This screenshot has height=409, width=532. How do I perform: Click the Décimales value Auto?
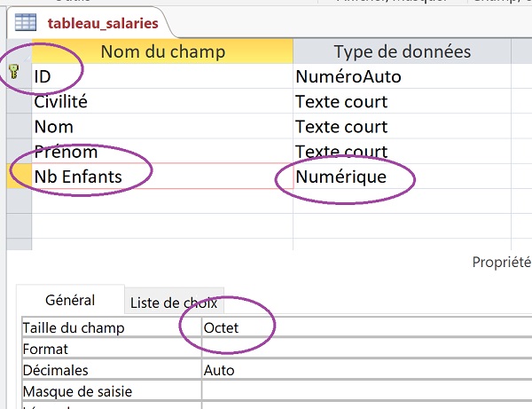point(367,370)
